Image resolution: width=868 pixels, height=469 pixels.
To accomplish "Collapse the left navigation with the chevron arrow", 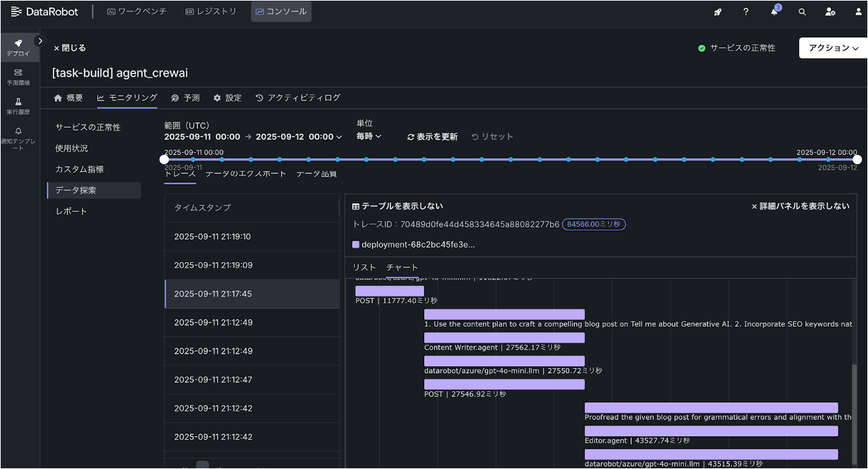I will 40,41.
